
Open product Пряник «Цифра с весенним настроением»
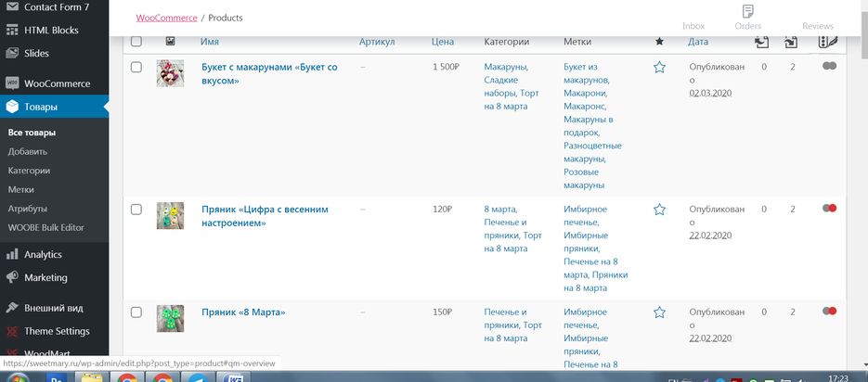265,216
